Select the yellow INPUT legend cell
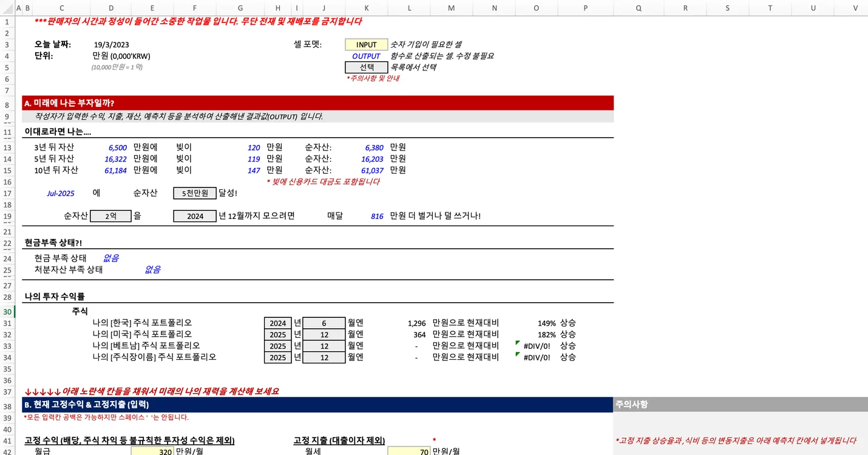This screenshot has height=455, width=868. coord(366,45)
